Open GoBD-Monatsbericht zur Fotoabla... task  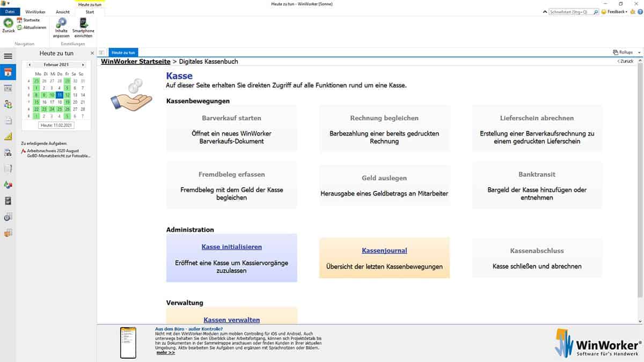58,156
